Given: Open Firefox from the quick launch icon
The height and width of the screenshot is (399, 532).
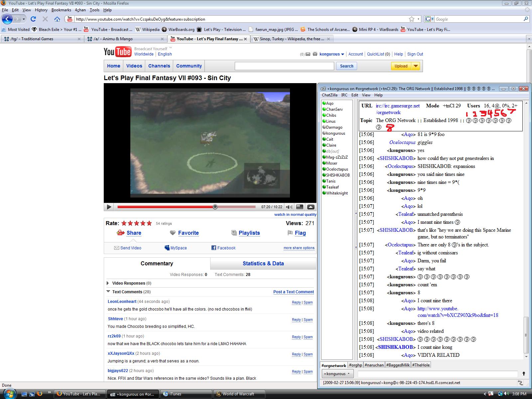Looking at the screenshot, I should (x=40, y=394).
